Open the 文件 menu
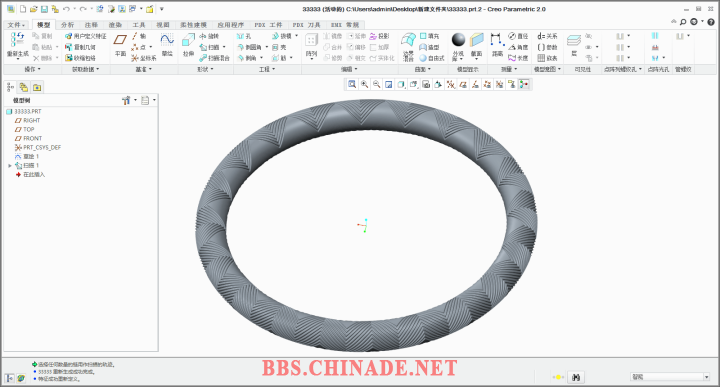This screenshot has width=720, height=387. click(16, 25)
